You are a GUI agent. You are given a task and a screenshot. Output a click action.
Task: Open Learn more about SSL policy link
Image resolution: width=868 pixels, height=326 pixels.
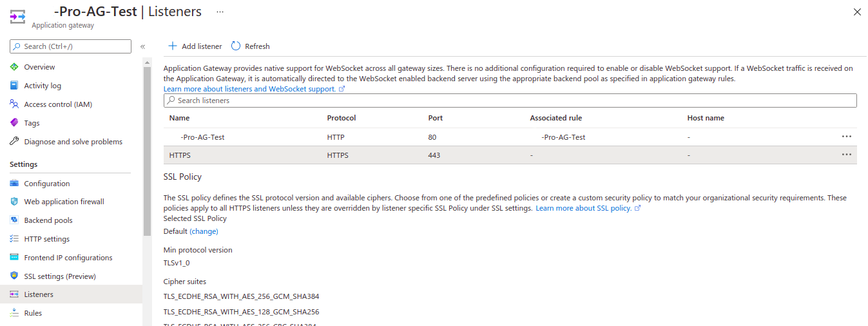[588, 208]
